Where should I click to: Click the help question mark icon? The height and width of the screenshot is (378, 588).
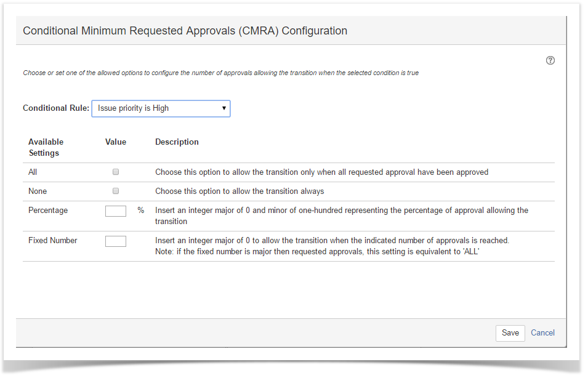coord(550,60)
